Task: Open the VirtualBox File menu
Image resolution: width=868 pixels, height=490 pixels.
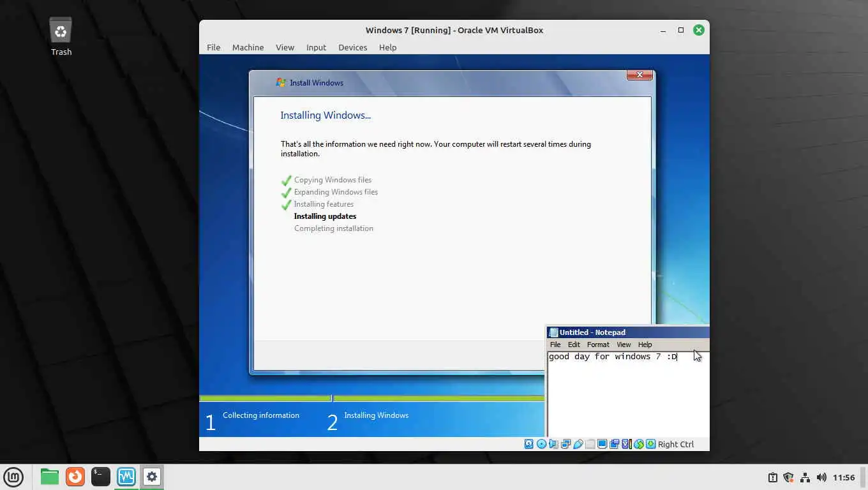Action: pos(213,47)
